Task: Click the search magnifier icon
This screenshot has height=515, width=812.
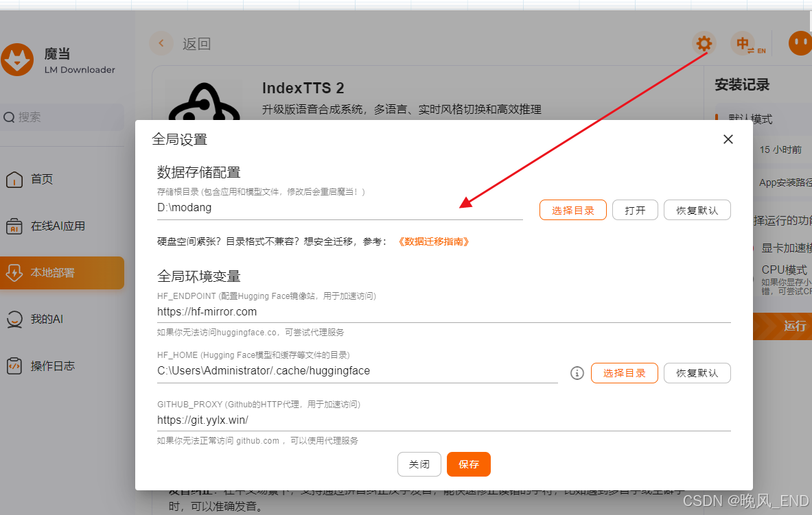Action: 9,117
